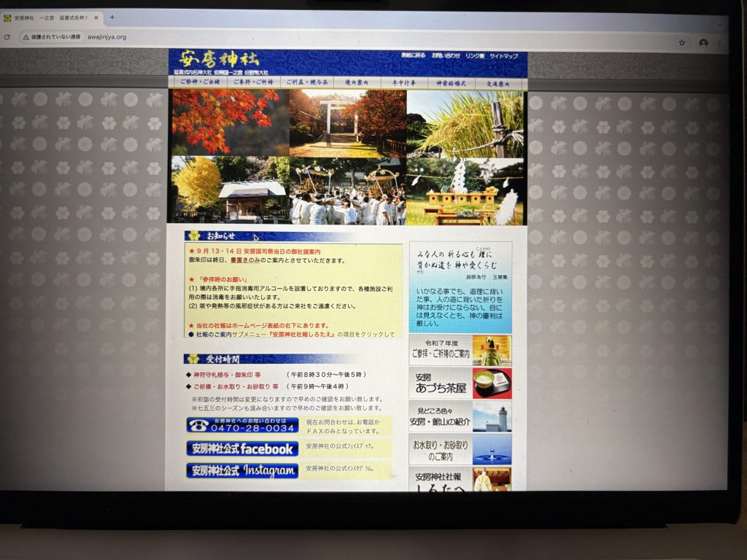The height and width of the screenshot is (560, 747).
Task: Open the あづち茶屋 banner
Action: pos(460,384)
